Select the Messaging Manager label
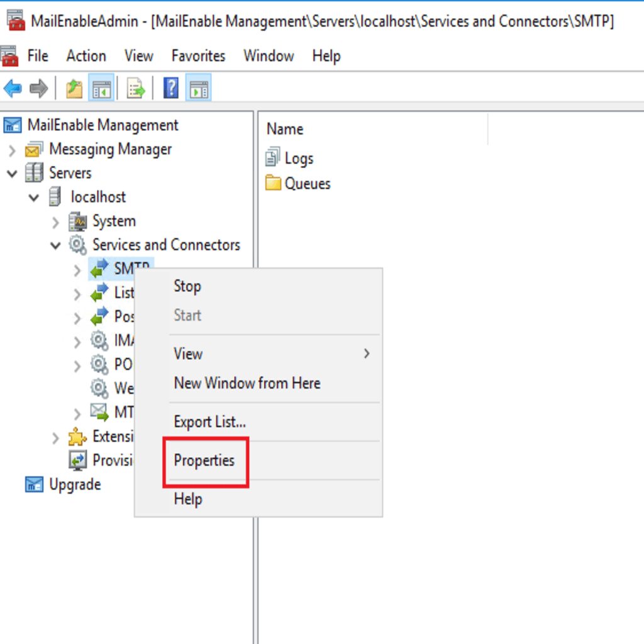Viewport: 644px width, 644px height. pos(110,149)
